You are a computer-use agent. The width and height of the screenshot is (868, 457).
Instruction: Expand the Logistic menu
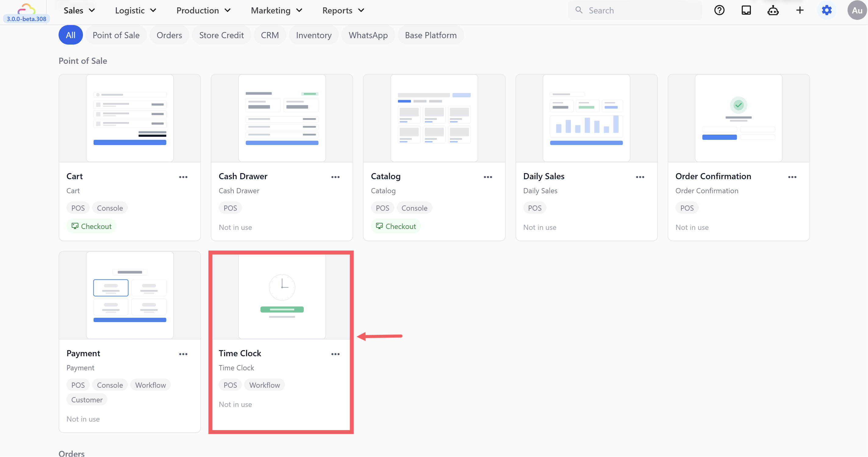[x=136, y=10]
